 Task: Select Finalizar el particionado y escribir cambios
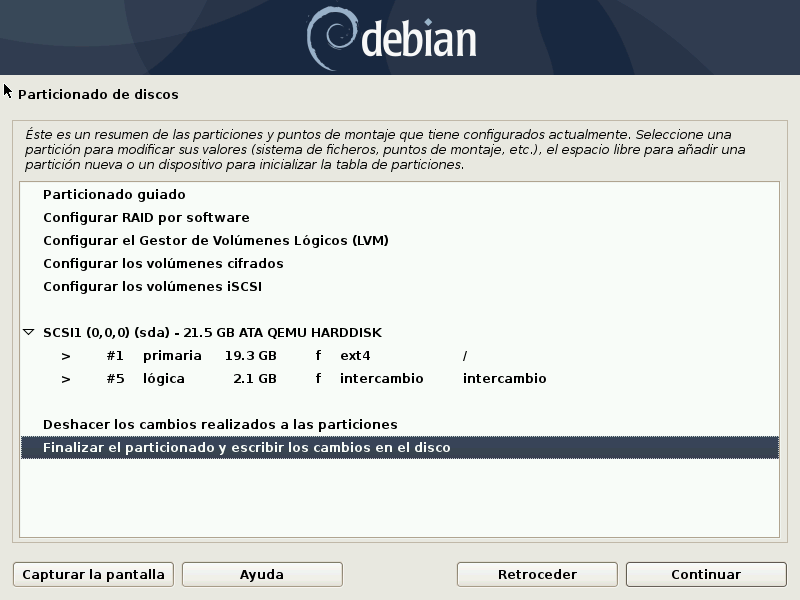click(x=246, y=448)
